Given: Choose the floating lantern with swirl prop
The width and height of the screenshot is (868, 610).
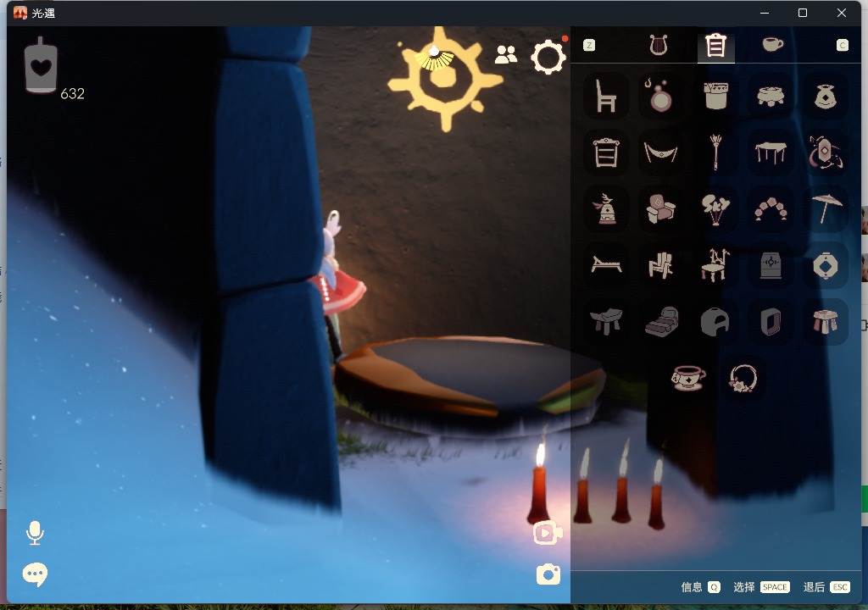Looking at the screenshot, I should (825, 152).
